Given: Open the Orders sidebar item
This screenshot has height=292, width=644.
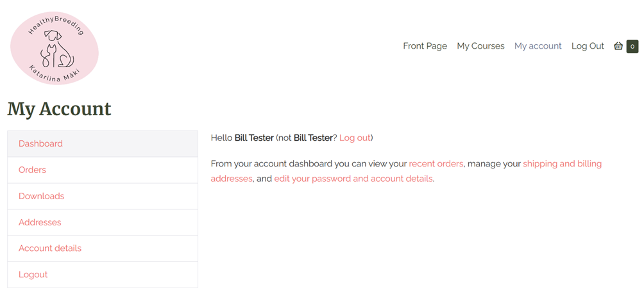Looking at the screenshot, I should tap(103, 170).
